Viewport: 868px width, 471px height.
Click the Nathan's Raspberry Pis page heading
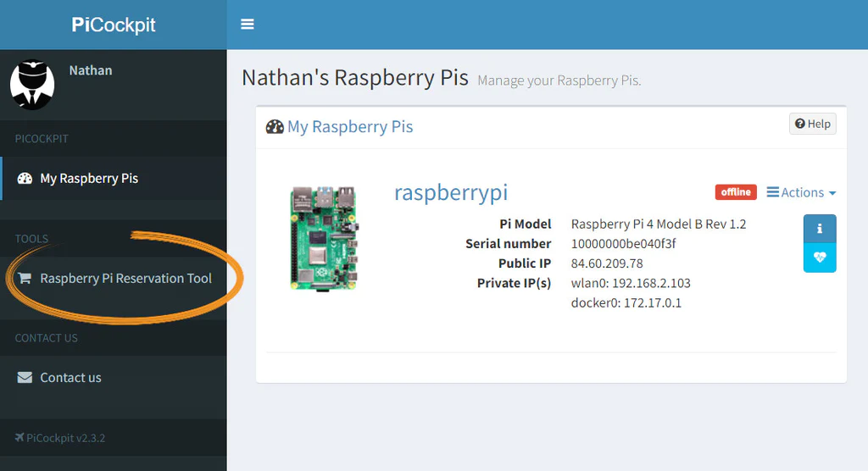click(355, 78)
